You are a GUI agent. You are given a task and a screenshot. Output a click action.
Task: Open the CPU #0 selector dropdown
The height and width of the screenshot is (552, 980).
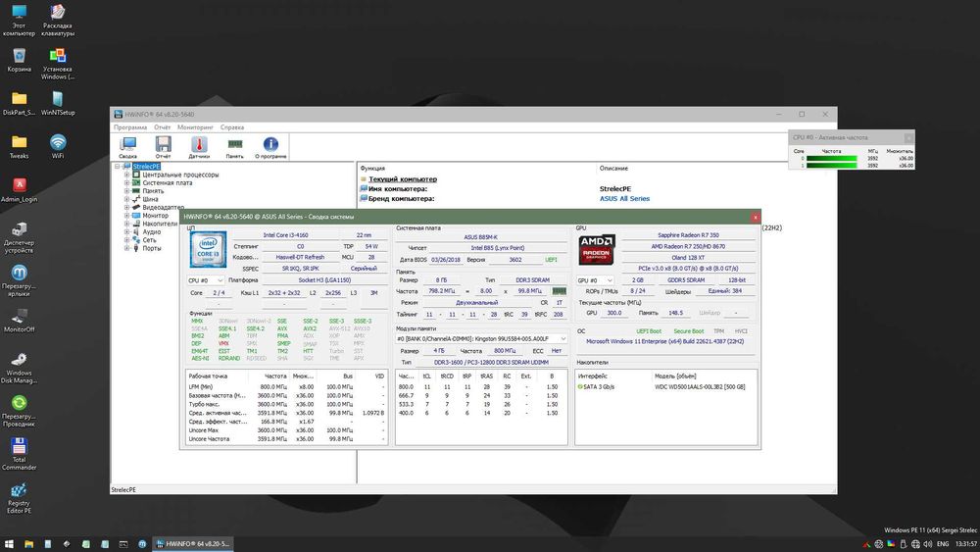[206, 280]
